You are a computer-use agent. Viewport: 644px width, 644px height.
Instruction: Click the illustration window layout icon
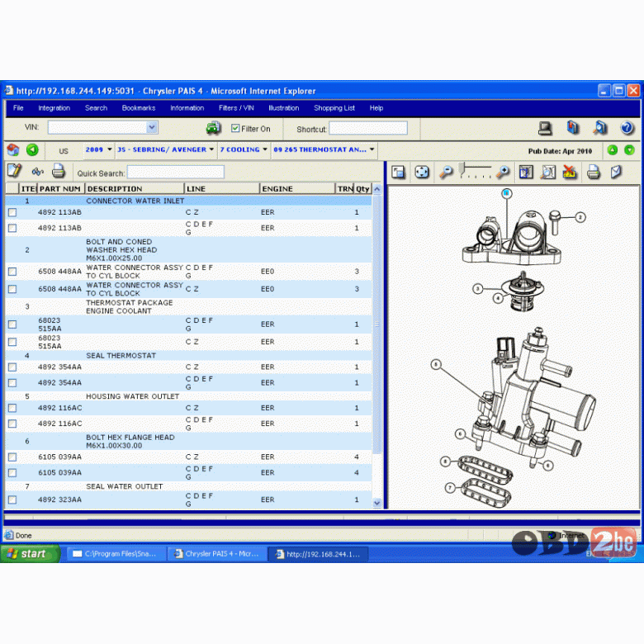(x=398, y=172)
